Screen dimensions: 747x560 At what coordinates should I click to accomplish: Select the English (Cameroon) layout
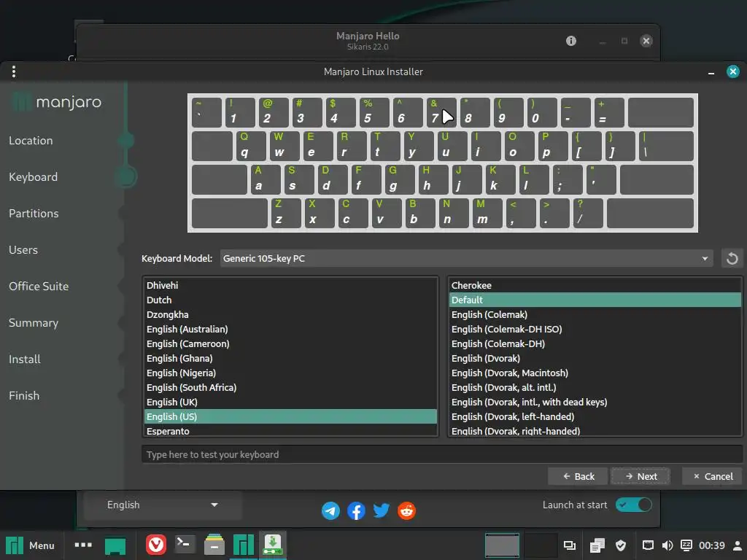tap(290, 344)
